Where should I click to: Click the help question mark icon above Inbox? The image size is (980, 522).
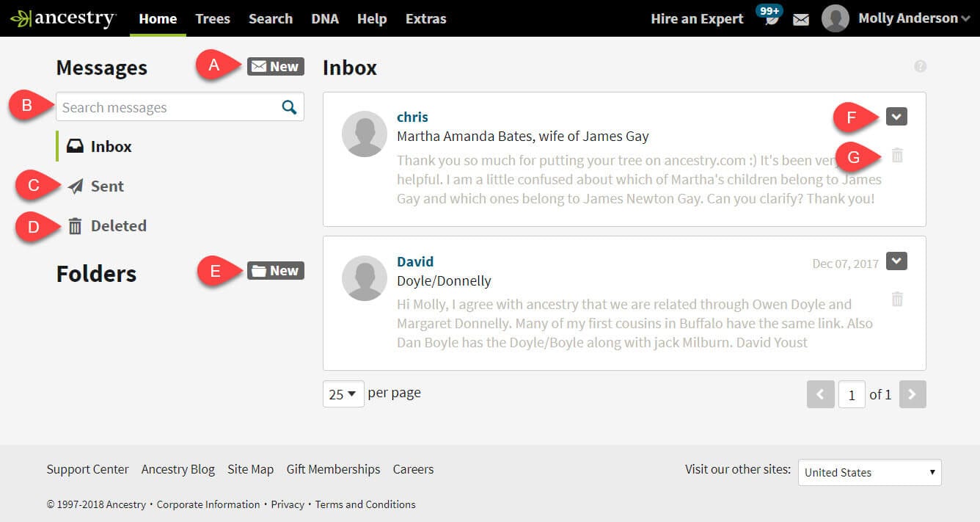coord(919,66)
